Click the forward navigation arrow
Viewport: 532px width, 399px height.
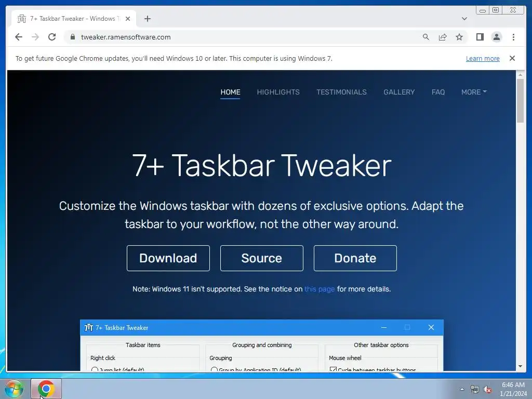(35, 37)
